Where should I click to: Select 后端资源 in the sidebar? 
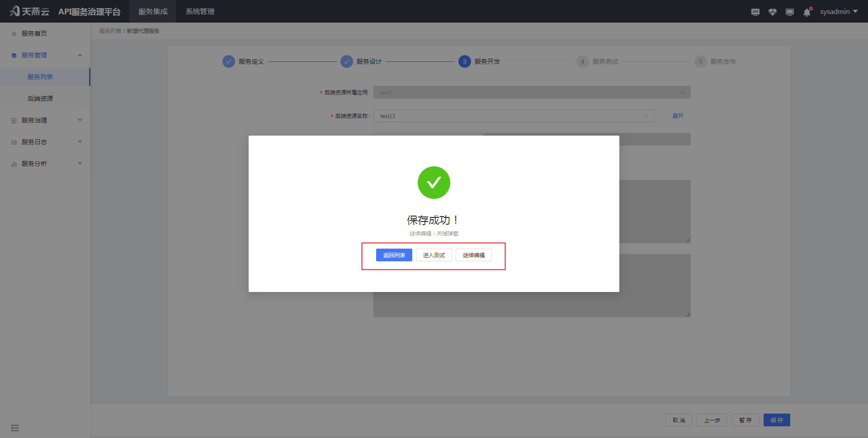(x=41, y=98)
